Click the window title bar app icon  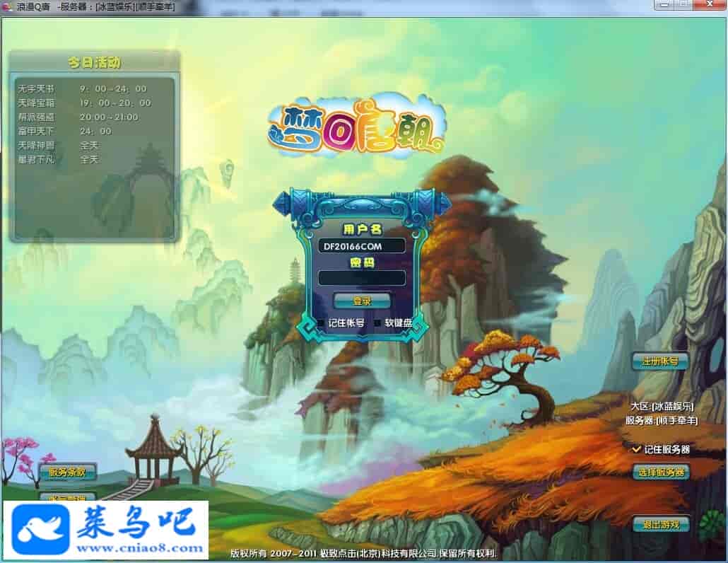coord(7,6)
